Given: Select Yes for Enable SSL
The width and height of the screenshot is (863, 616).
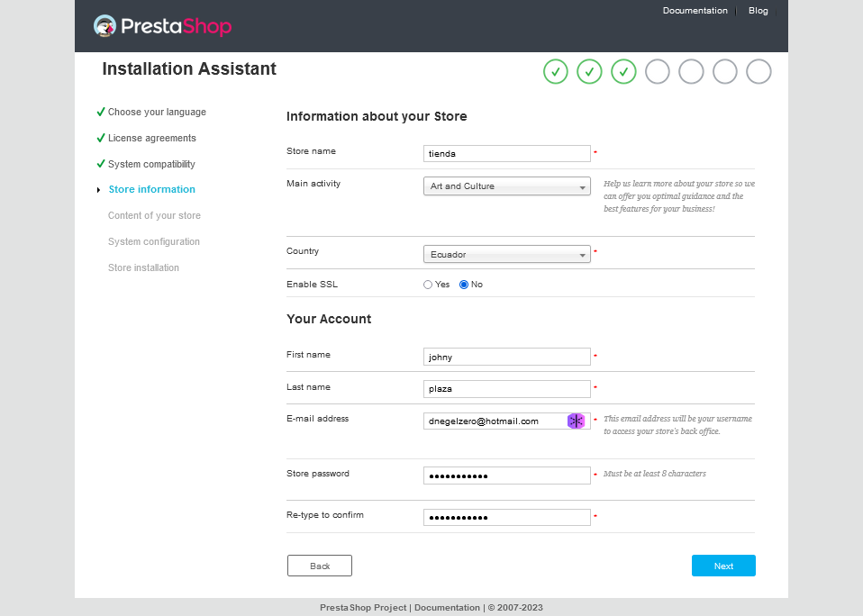Looking at the screenshot, I should coord(428,285).
